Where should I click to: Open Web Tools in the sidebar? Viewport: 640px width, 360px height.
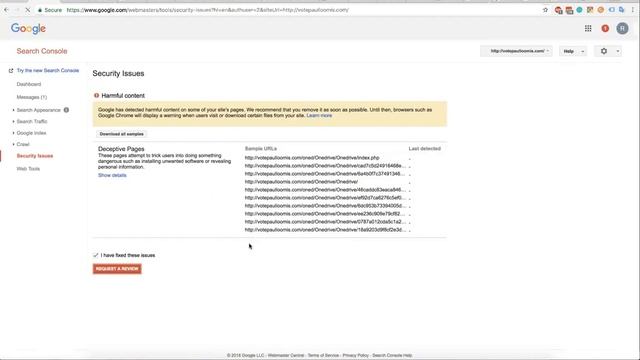click(28, 169)
